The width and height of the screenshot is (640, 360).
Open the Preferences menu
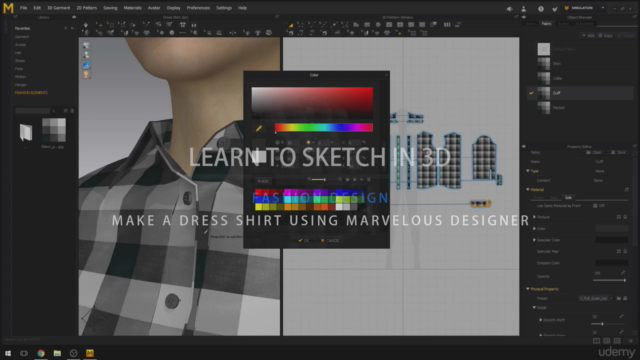coord(198,8)
